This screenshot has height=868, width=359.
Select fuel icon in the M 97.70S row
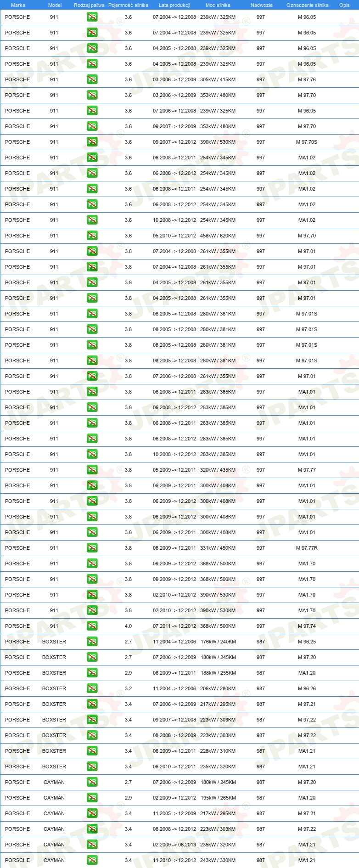tap(92, 142)
